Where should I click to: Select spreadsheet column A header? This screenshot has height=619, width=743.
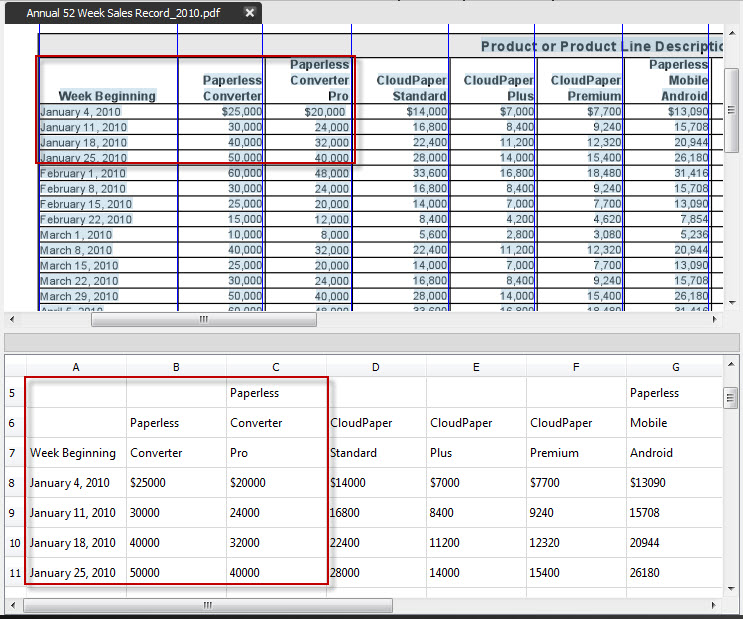(x=76, y=367)
